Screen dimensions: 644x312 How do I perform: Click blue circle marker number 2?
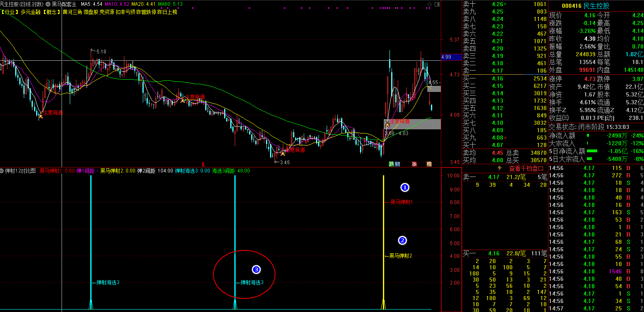[x=402, y=241]
